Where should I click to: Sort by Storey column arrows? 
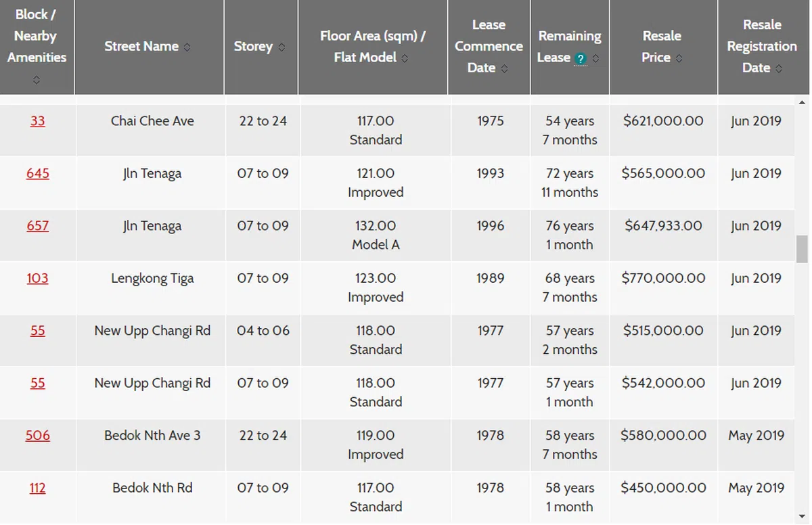click(281, 47)
